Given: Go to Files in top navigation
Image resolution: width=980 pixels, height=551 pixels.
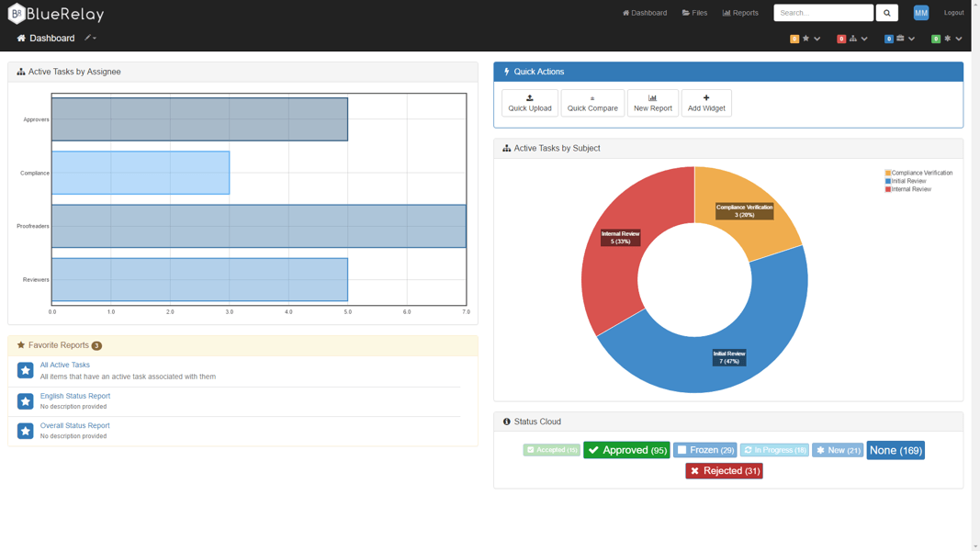Looking at the screenshot, I should click(694, 13).
